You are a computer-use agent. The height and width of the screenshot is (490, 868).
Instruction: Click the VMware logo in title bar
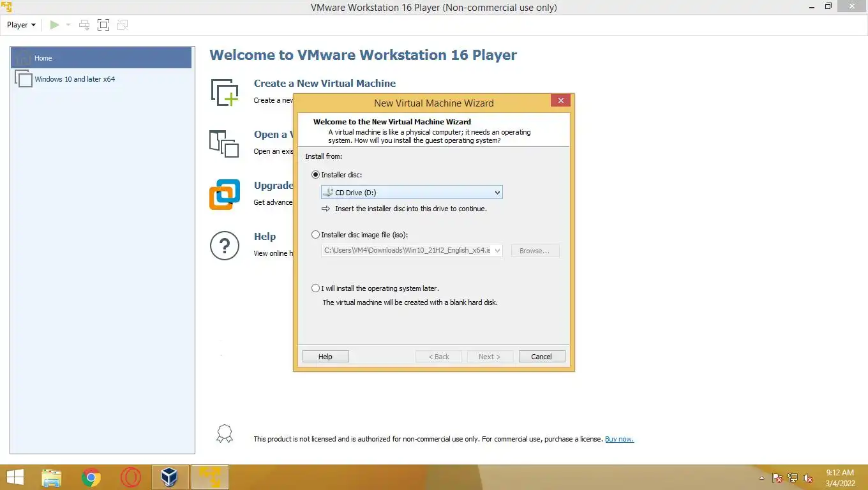click(x=6, y=7)
